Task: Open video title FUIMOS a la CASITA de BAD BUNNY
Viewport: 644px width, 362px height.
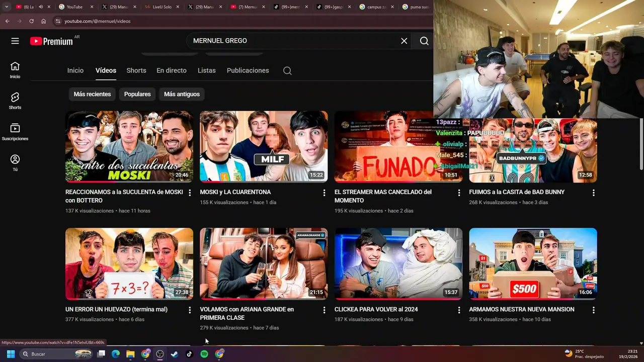Action: [517, 192]
